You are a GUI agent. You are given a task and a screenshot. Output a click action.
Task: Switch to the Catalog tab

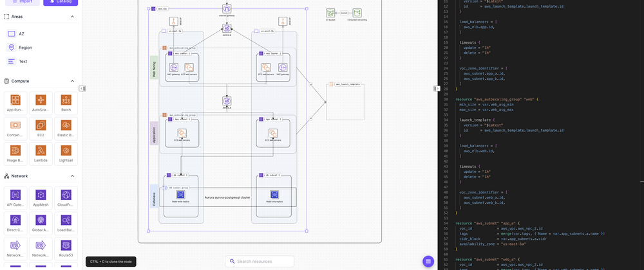(61, 2)
